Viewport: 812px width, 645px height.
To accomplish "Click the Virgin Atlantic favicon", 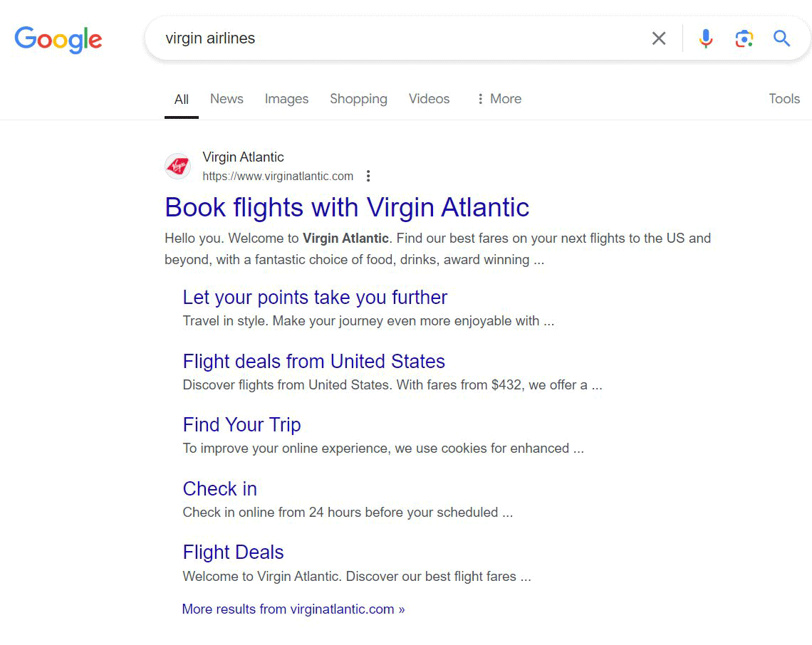I will tap(177, 166).
